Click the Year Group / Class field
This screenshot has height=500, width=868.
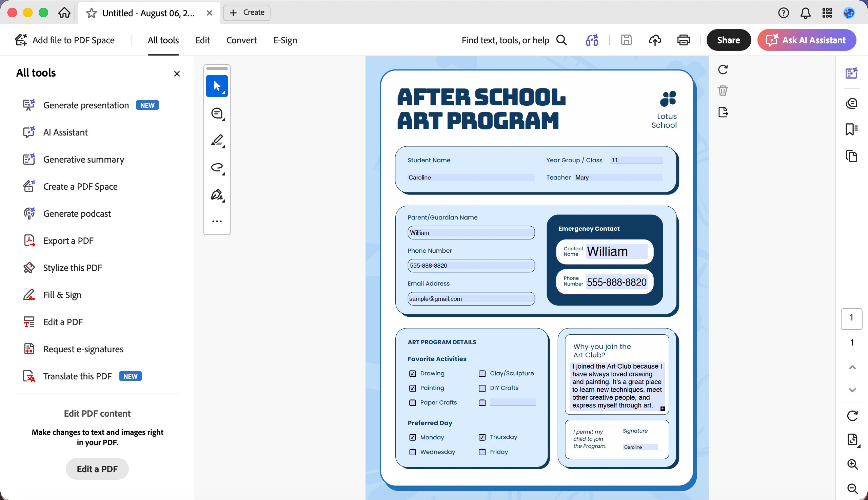pos(636,160)
